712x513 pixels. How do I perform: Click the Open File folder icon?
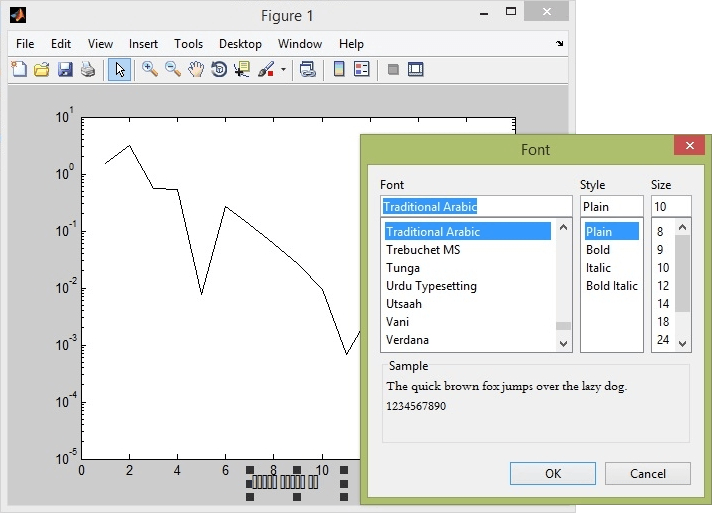[41, 69]
